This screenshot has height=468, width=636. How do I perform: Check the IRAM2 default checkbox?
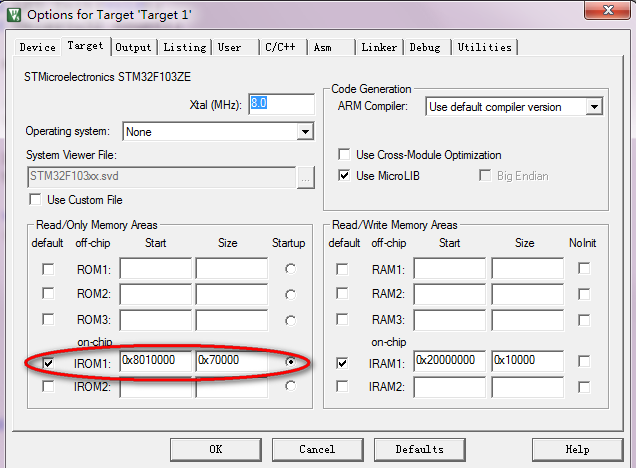[x=342, y=386]
